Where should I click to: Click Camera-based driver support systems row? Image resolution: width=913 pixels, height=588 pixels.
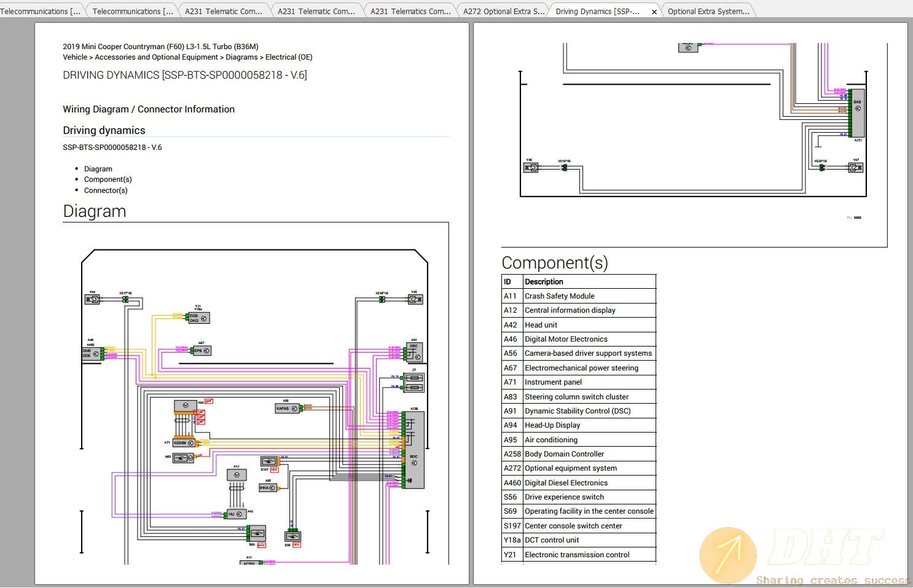click(579, 353)
